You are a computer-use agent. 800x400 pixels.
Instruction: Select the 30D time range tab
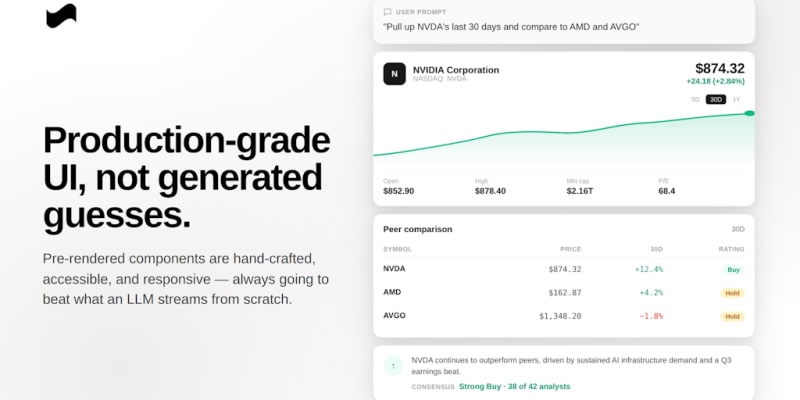click(716, 99)
